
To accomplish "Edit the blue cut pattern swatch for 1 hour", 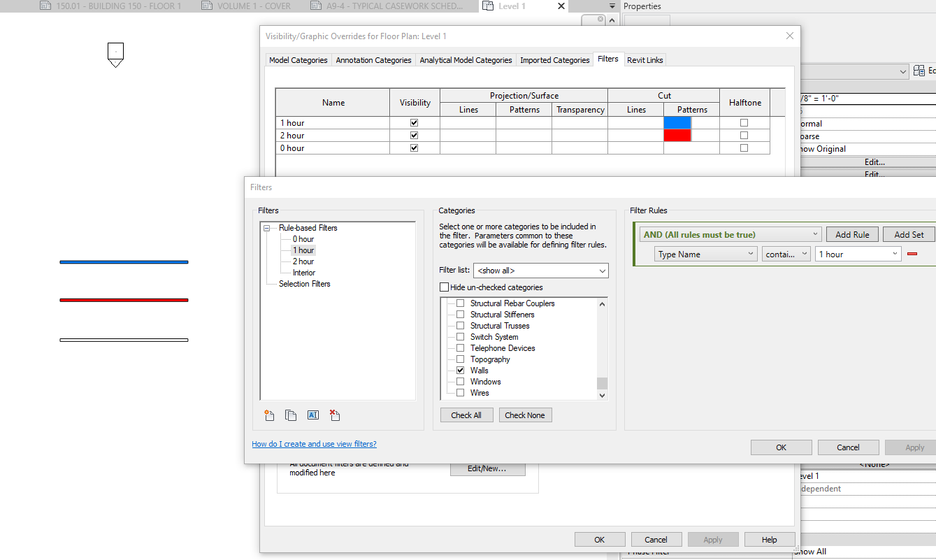I will point(677,122).
